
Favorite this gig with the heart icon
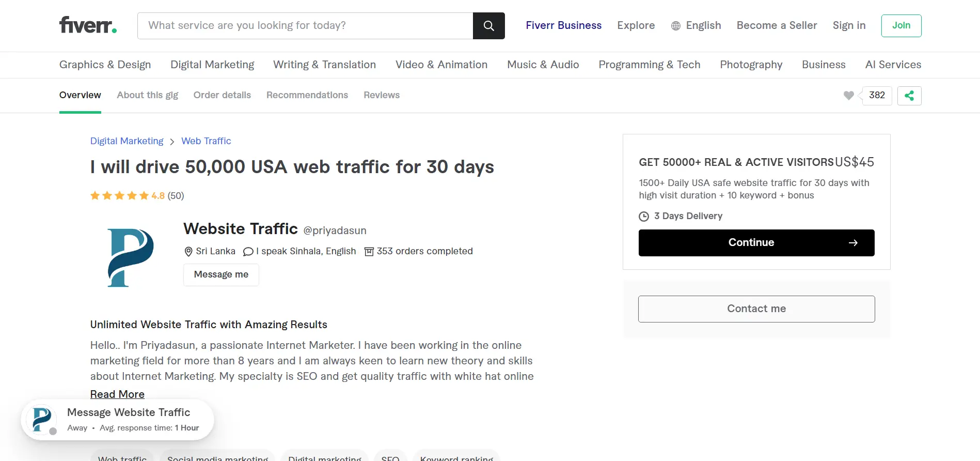tap(848, 96)
